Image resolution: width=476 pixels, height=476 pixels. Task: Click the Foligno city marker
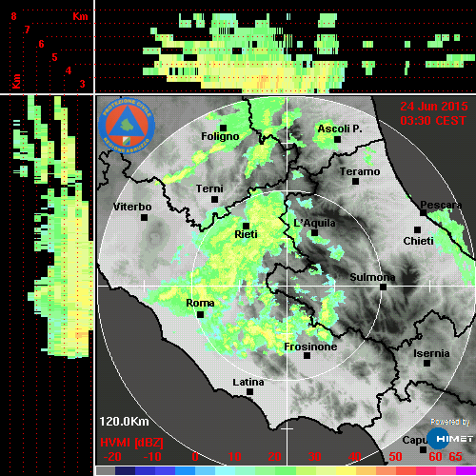[x=223, y=128]
